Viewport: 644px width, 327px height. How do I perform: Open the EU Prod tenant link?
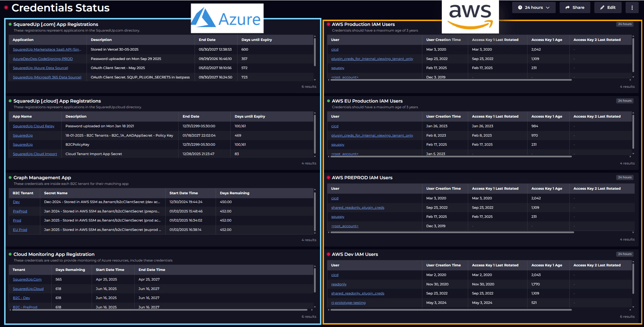click(x=20, y=230)
